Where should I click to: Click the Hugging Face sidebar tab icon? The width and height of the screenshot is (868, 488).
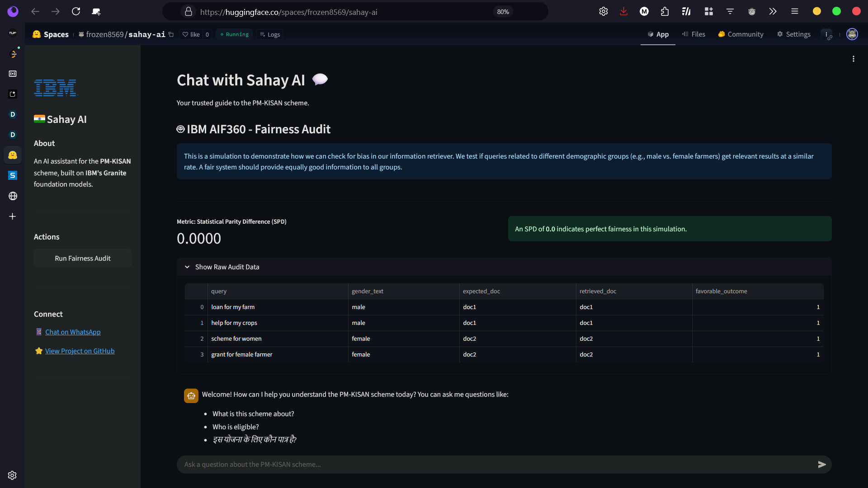tap(13, 155)
